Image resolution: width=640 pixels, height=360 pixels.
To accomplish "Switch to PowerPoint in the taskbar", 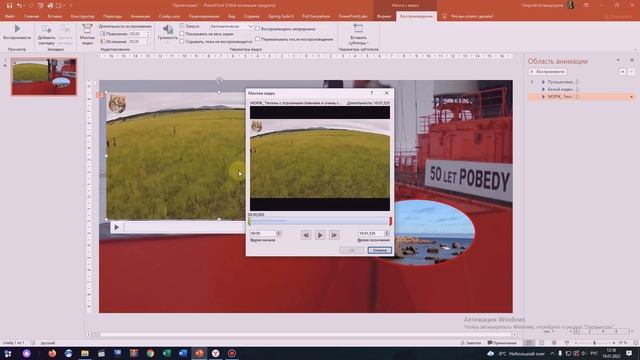I will pyautogui.click(x=199, y=353).
